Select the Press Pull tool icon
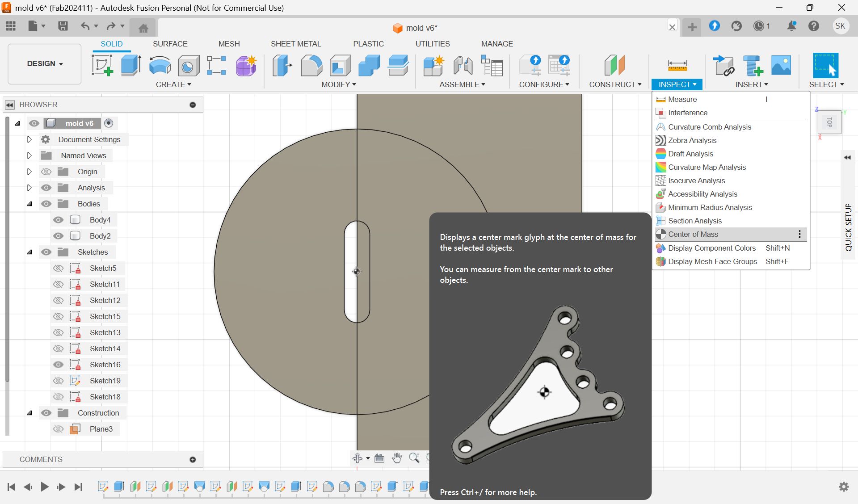Viewport: 858px width, 504px height. click(282, 65)
